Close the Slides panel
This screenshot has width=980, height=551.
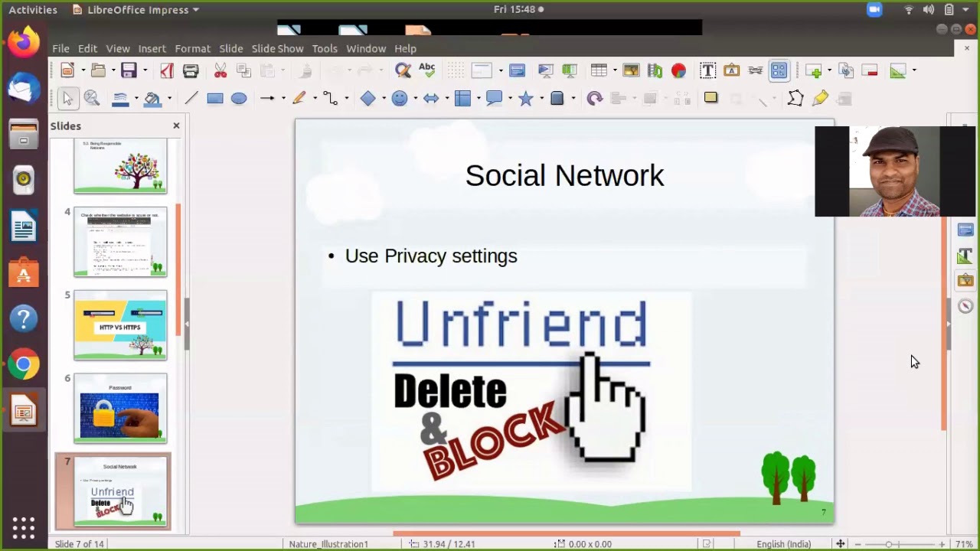click(x=176, y=126)
